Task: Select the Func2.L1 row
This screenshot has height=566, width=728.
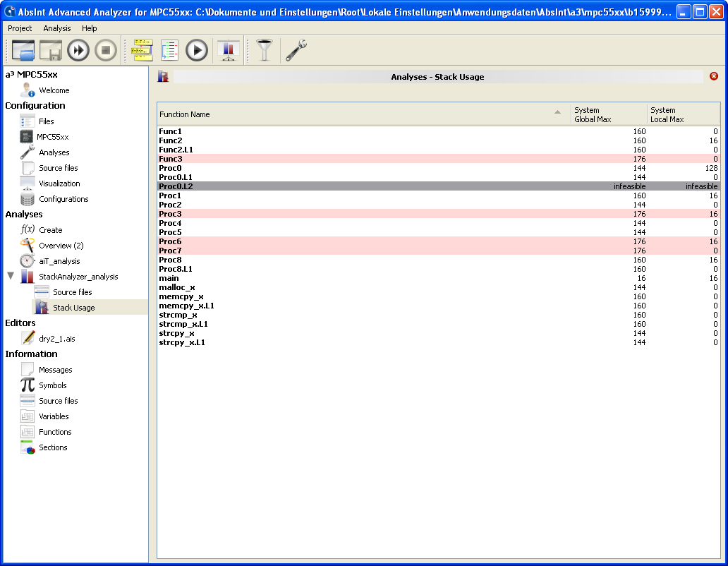Action: [x=439, y=150]
